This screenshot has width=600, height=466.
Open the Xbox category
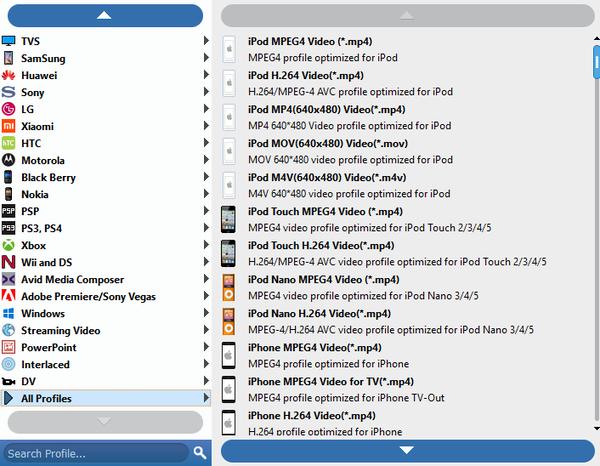105,245
